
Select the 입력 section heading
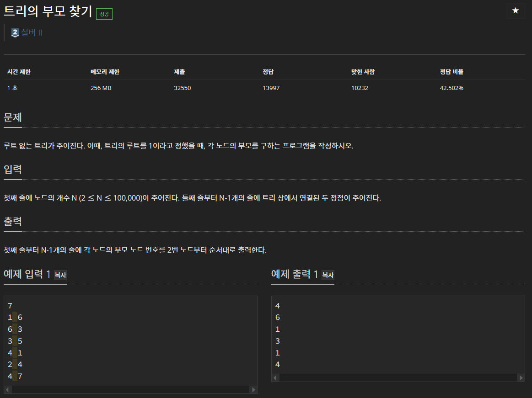pos(12,170)
